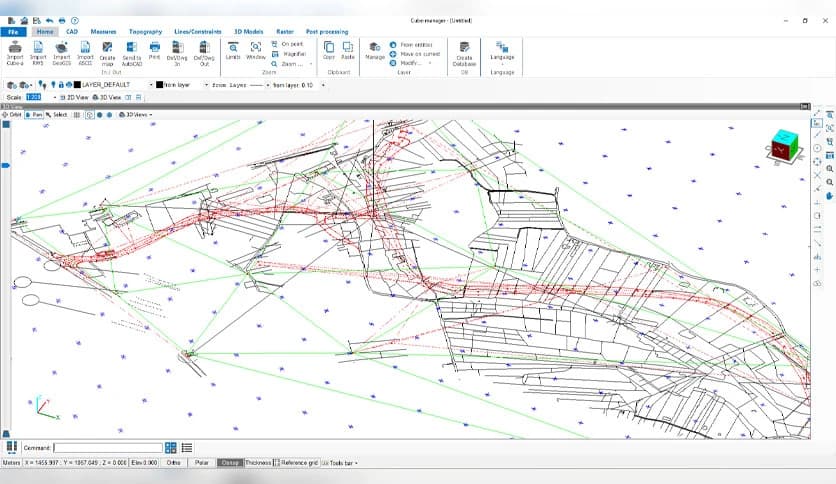Open the File menu
This screenshot has width=836, height=484.
(14, 32)
